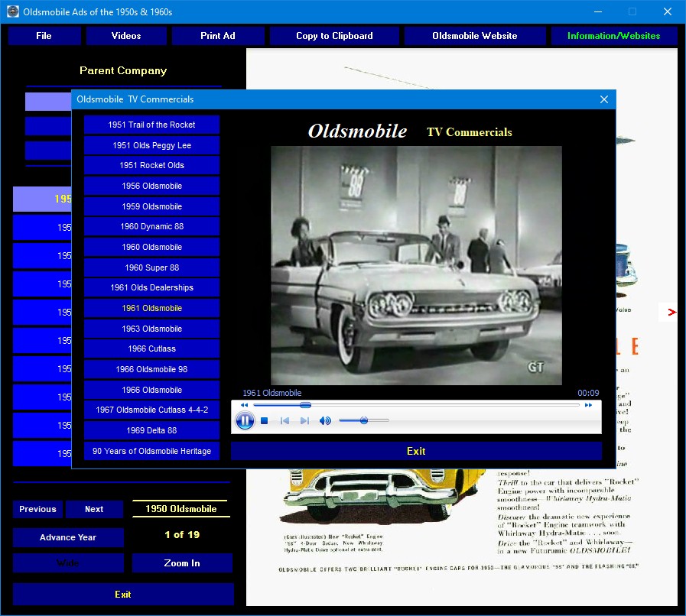Click the Zoom In button
686x616 pixels.
click(x=182, y=563)
